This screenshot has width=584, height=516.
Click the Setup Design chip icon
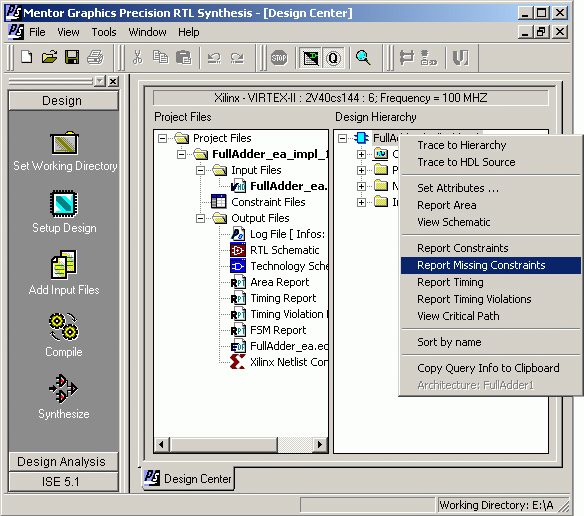tap(64, 203)
